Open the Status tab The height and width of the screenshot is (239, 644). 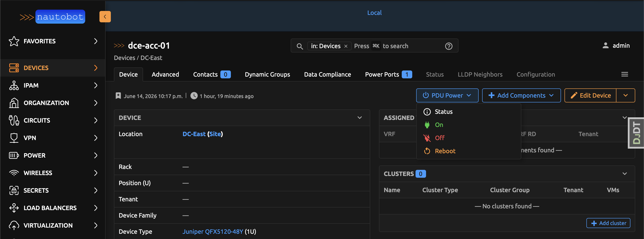coord(435,74)
